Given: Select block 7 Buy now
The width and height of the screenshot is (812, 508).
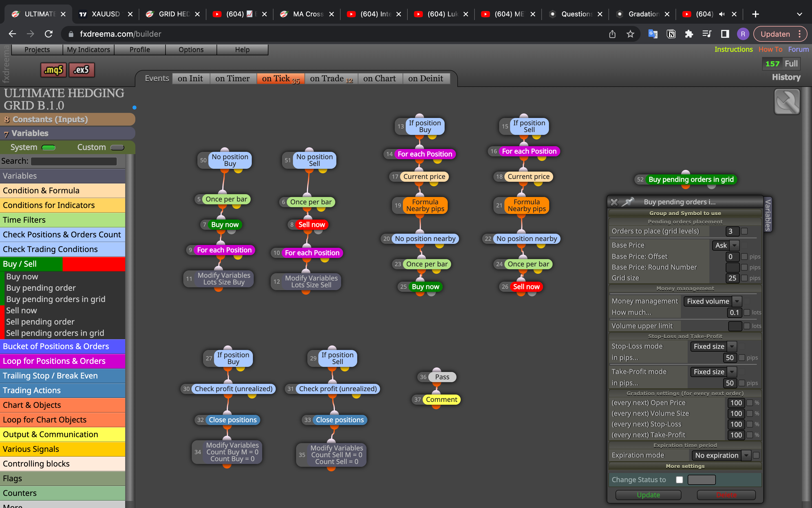Looking at the screenshot, I should [x=224, y=224].
